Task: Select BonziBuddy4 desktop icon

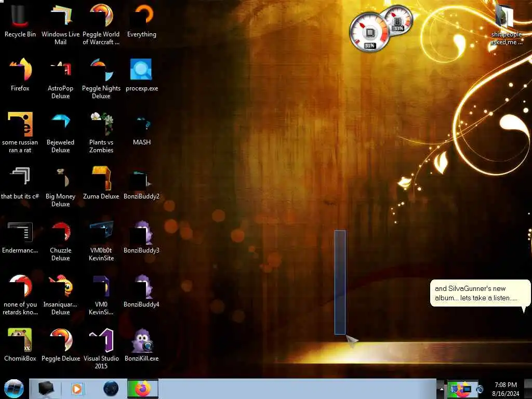Action: coord(142,291)
